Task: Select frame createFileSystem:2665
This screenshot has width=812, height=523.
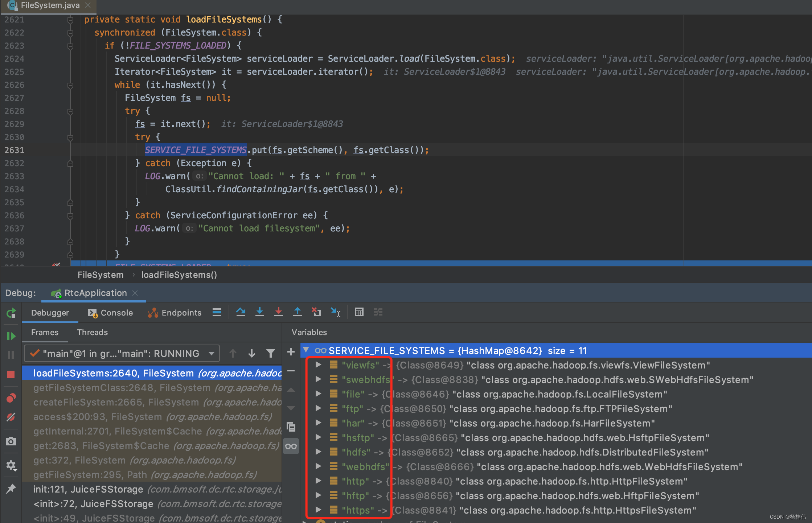Action: [152, 402]
